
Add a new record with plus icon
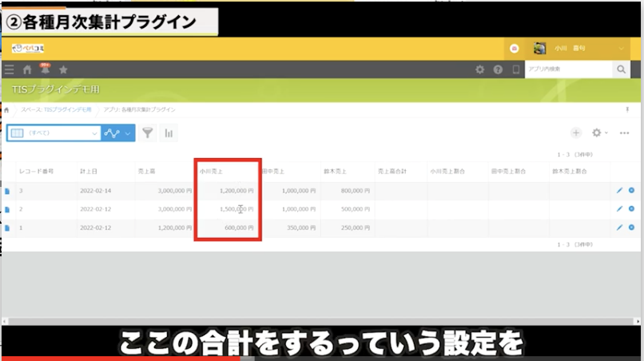(x=575, y=133)
